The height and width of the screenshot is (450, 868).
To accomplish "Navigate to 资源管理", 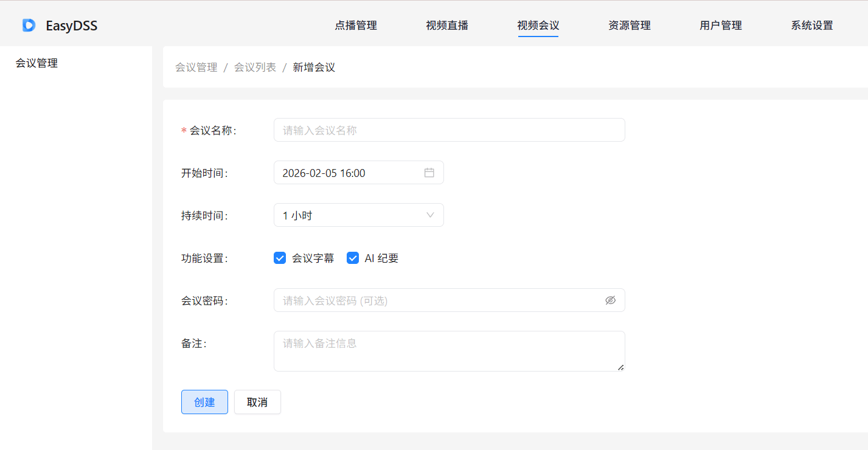I will (629, 26).
